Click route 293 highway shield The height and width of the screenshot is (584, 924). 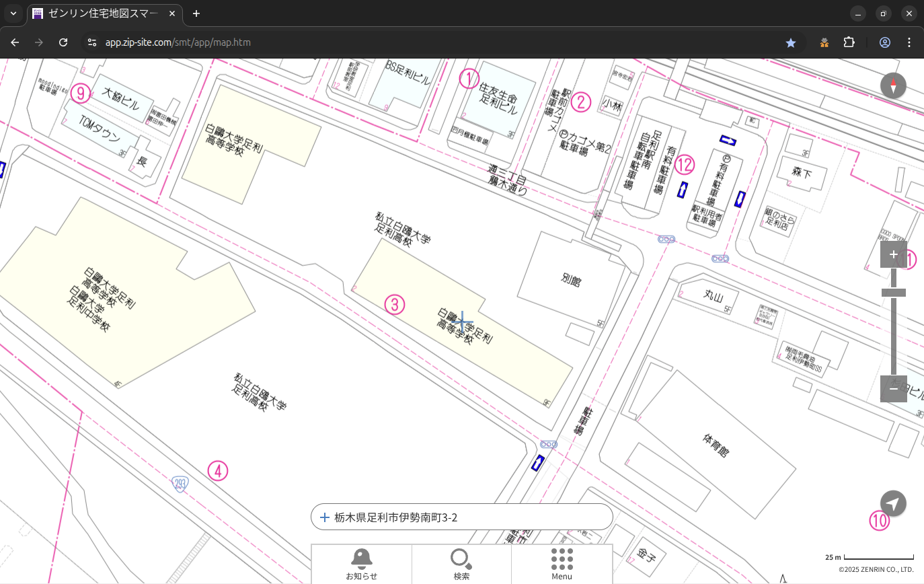coord(180,484)
